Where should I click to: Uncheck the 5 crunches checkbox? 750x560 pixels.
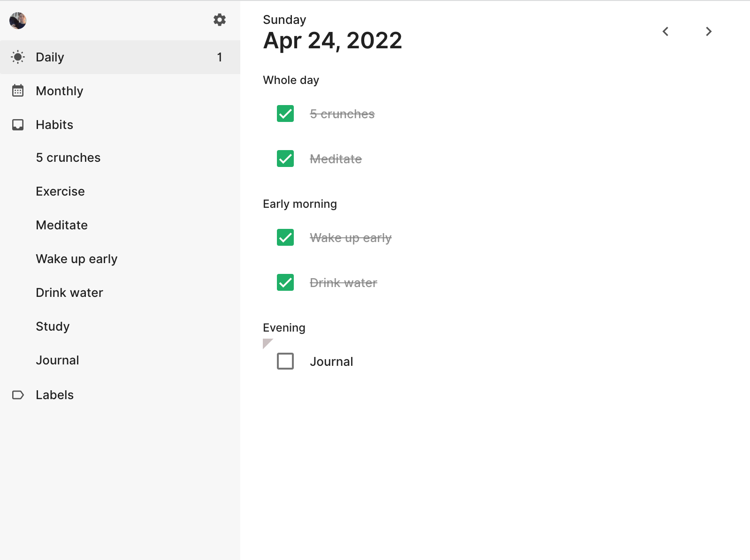click(285, 114)
